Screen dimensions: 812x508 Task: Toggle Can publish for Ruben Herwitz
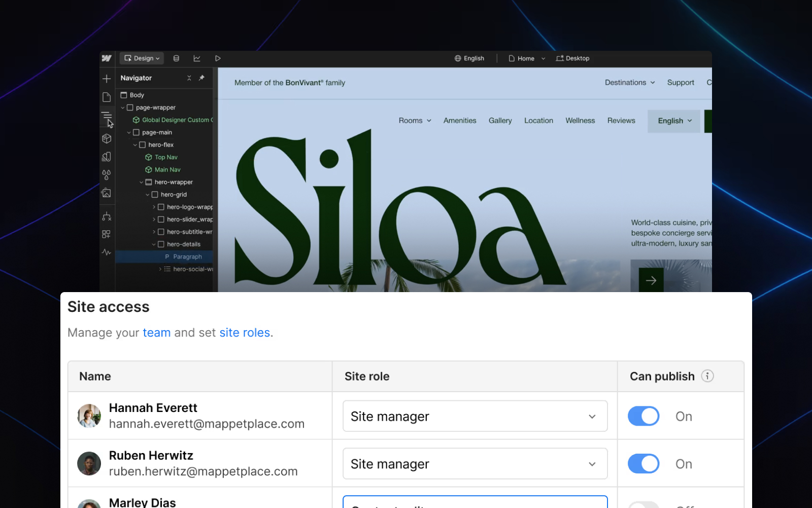click(x=644, y=464)
